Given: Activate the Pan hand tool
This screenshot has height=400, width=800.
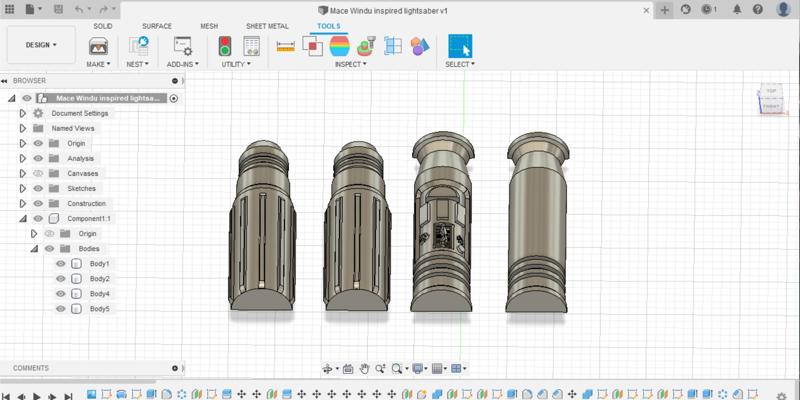Looking at the screenshot, I should coord(364,368).
